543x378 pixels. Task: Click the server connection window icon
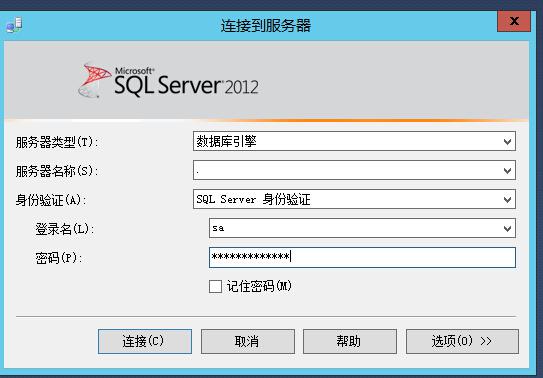14,25
